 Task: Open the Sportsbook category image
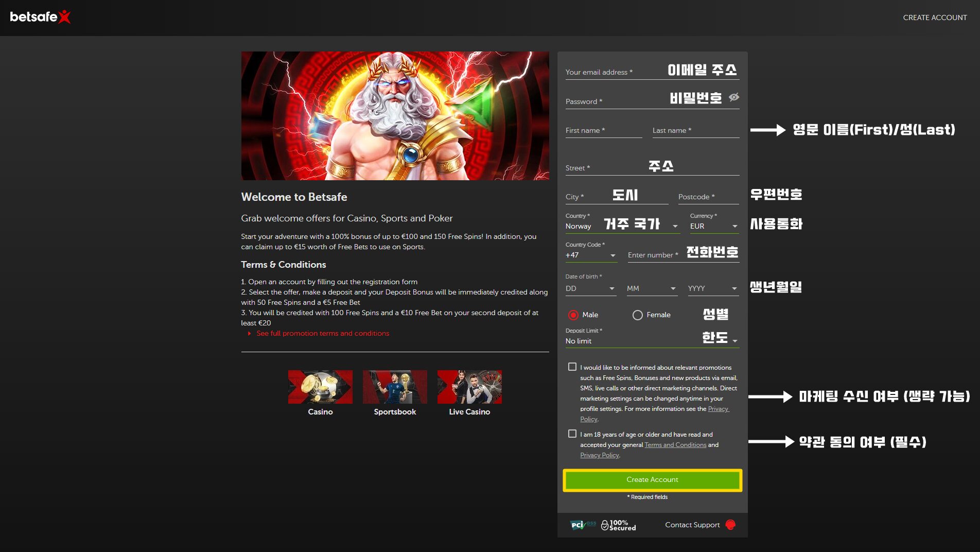click(395, 387)
